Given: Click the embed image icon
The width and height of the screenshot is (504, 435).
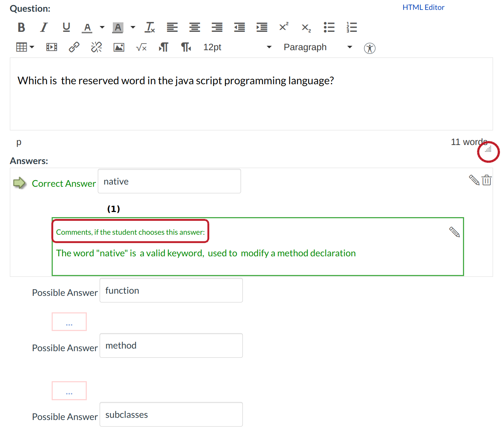Looking at the screenshot, I should click(119, 47).
